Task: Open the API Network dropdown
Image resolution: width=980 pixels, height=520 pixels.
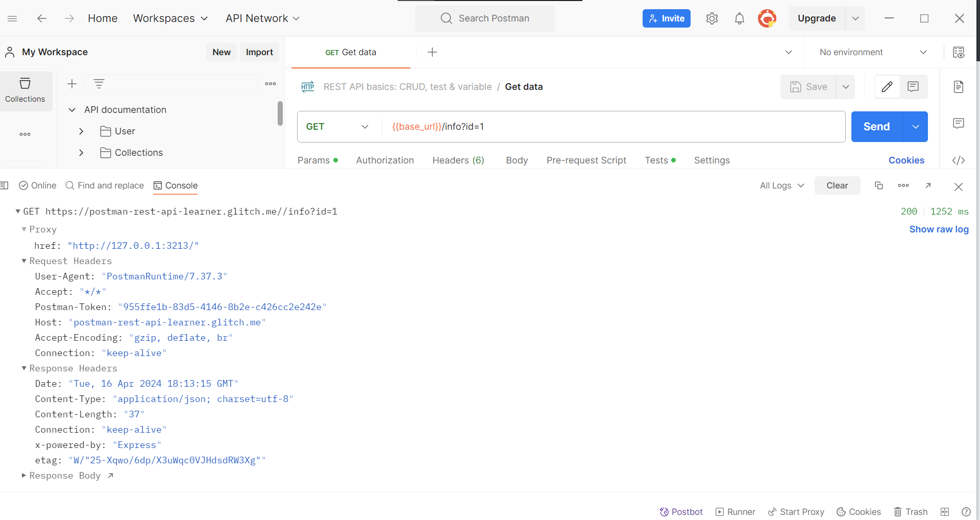Action: 262,18
